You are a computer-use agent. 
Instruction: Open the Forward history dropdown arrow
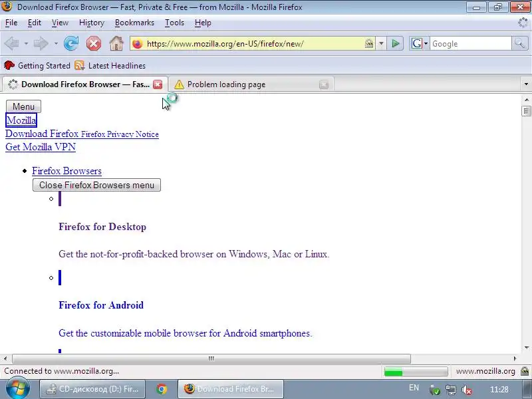(56, 44)
